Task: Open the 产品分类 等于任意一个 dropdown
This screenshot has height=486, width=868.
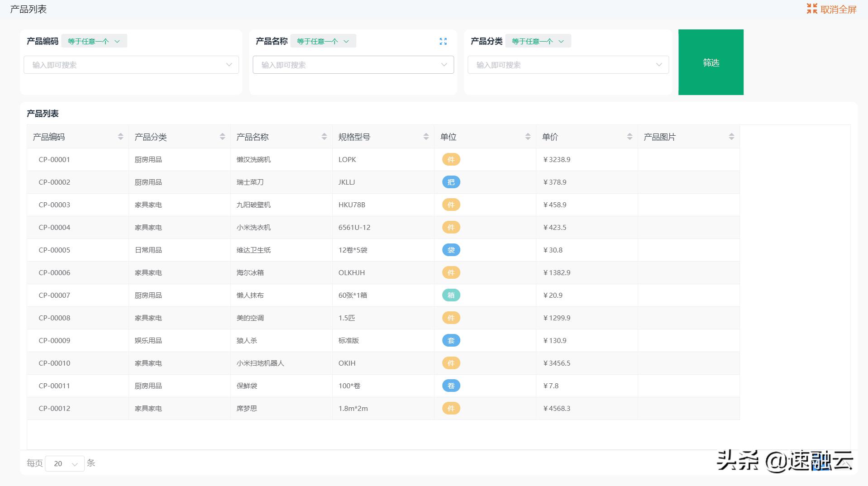Action: [538, 41]
